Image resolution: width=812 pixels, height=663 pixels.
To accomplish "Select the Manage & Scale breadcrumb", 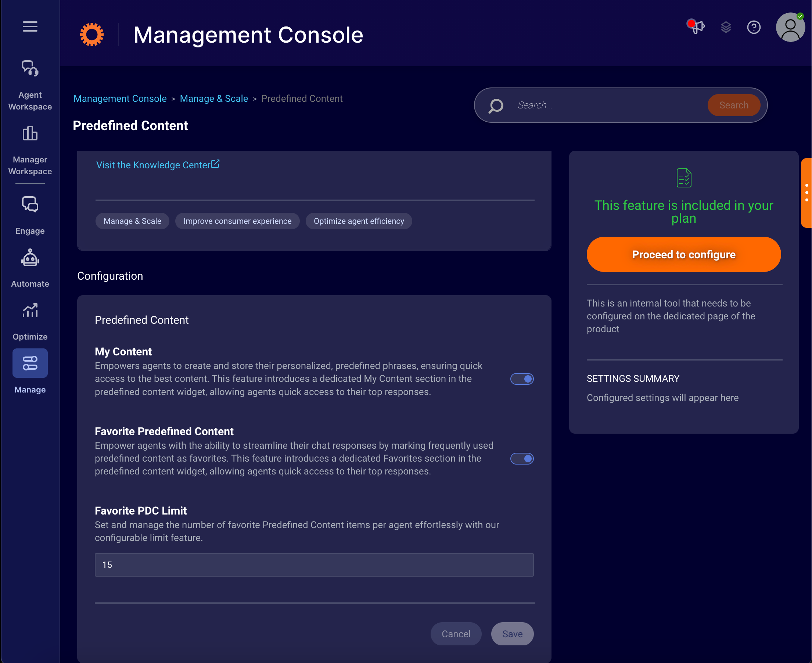I will pyautogui.click(x=214, y=98).
